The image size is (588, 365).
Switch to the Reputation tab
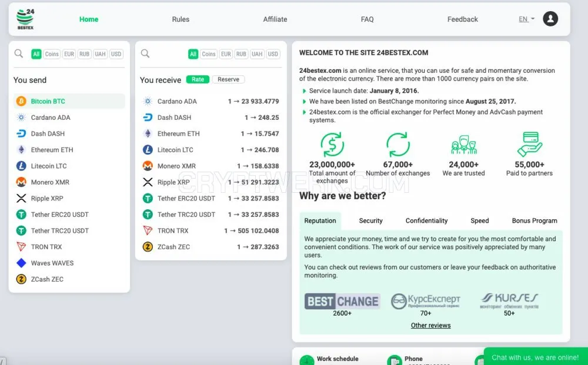pos(320,221)
